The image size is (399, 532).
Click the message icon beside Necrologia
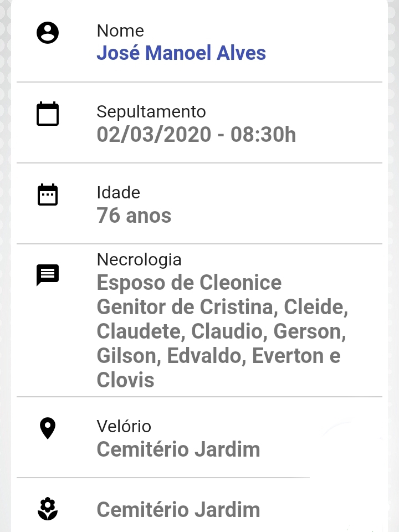click(48, 275)
